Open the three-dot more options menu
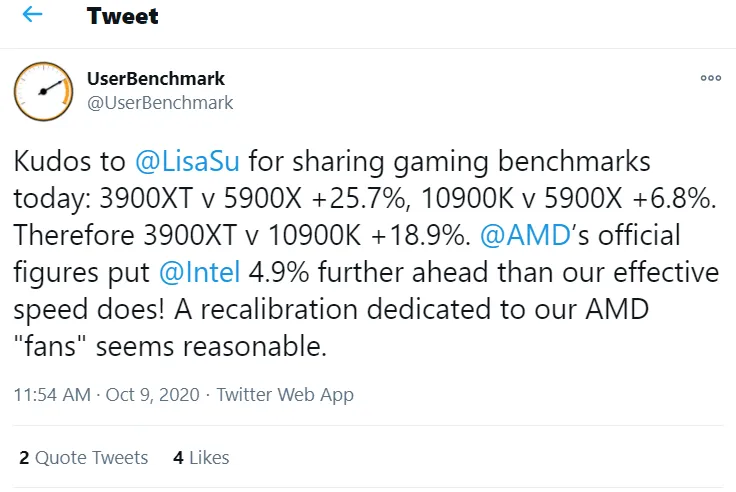The width and height of the screenshot is (736, 492). (x=710, y=78)
